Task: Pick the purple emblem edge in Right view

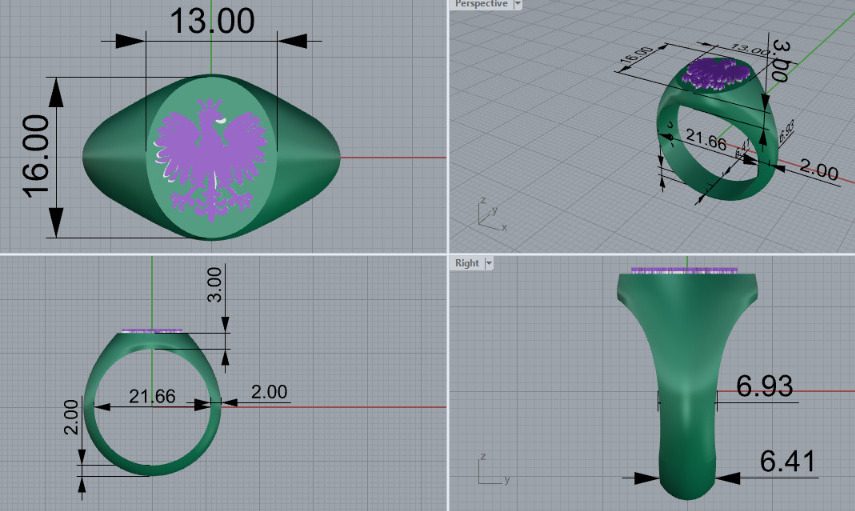Action: (684, 270)
